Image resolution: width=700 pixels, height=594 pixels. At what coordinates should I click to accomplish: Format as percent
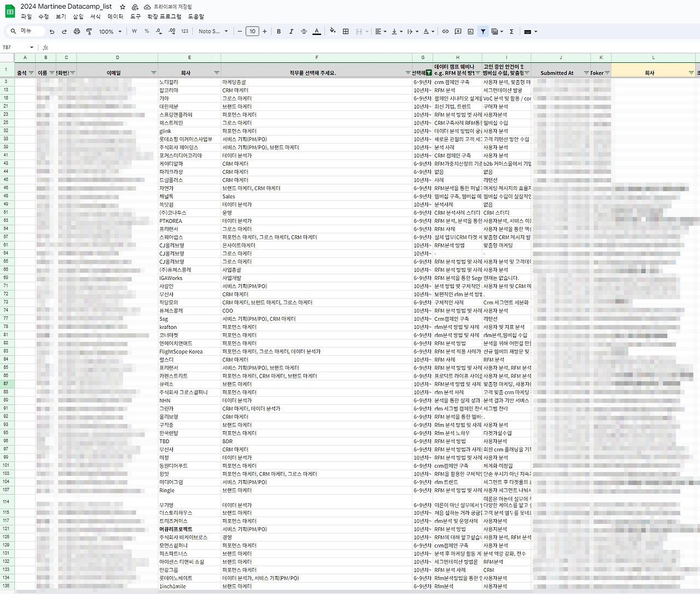(x=147, y=32)
